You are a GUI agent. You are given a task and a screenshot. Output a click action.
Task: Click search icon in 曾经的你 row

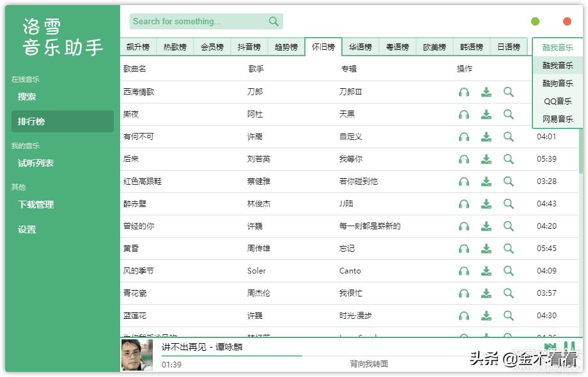click(x=509, y=226)
